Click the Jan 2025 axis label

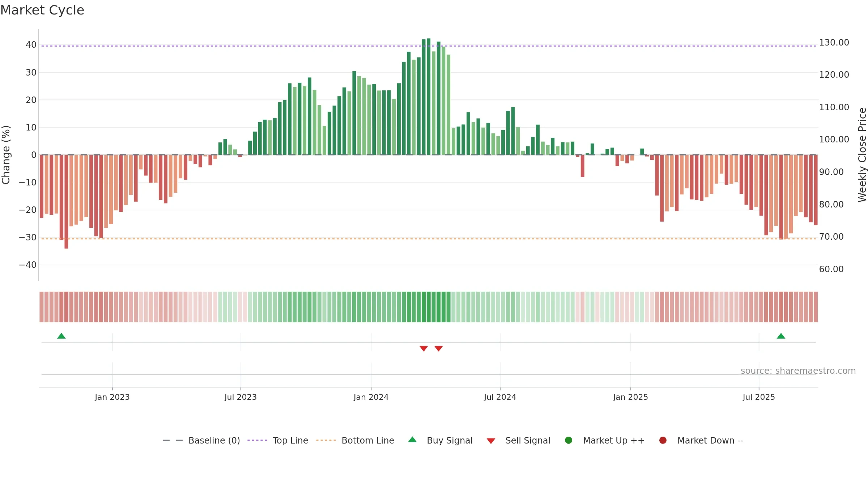[630, 397]
